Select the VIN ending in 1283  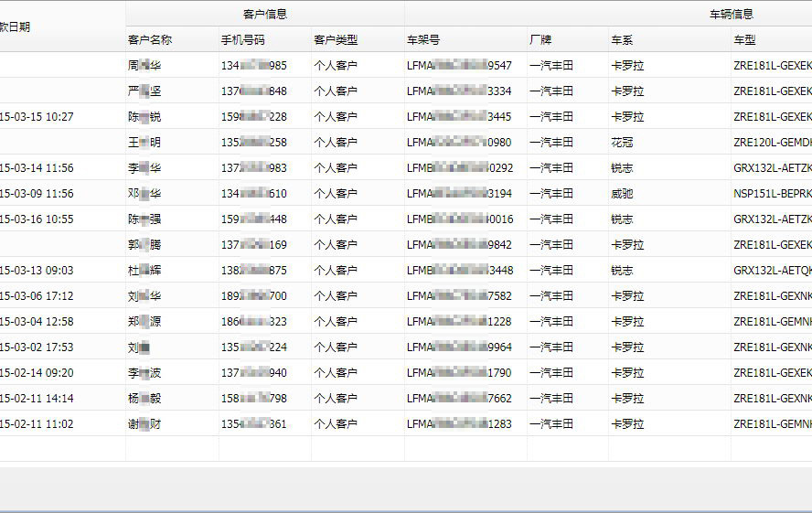coord(459,424)
